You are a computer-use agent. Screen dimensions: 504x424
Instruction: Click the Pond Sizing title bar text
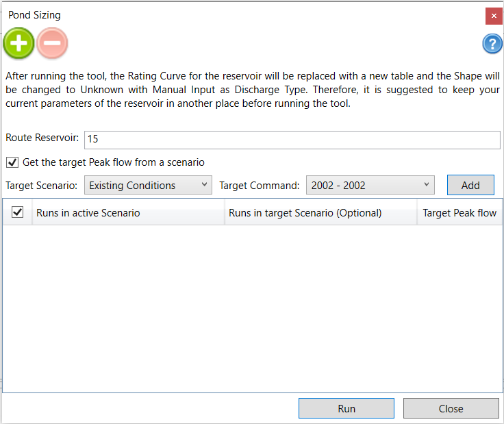click(x=34, y=15)
